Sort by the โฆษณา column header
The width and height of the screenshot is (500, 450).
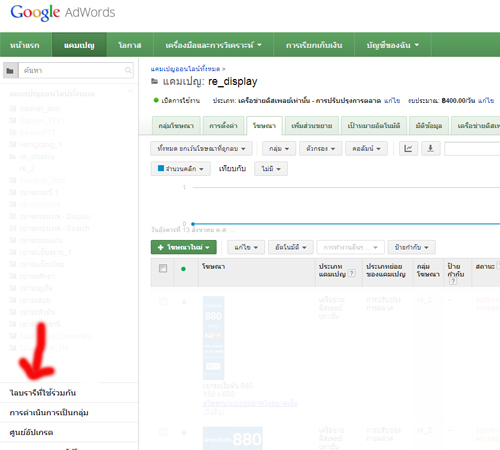pyautogui.click(x=214, y=267)
